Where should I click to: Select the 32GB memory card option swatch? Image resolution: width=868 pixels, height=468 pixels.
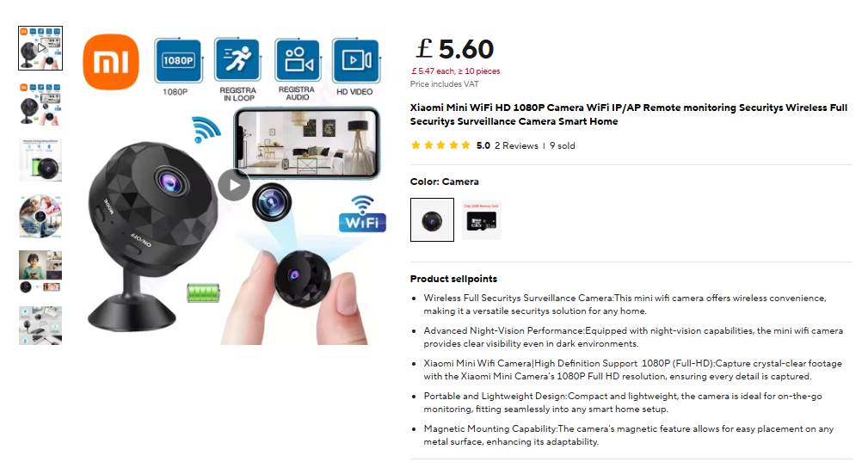[x=482, y=220]
